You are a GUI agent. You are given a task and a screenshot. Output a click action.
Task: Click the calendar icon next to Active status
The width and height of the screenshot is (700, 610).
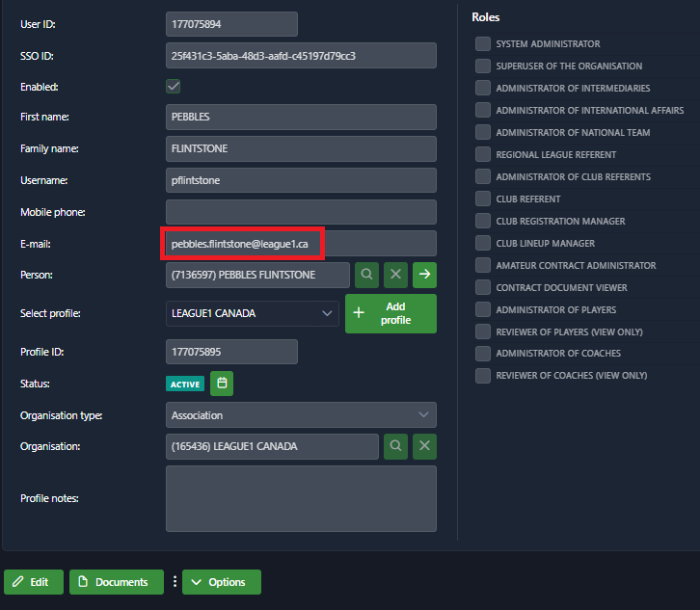[222, 384]
